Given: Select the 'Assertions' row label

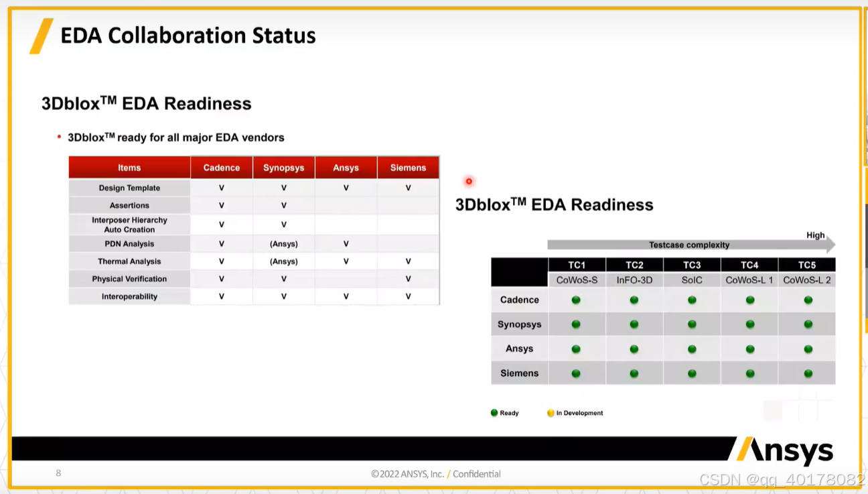Looking at the screenshot, I should (129, 205).
